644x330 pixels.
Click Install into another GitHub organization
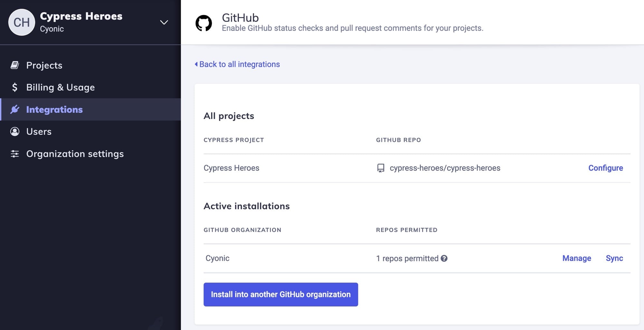280,294
